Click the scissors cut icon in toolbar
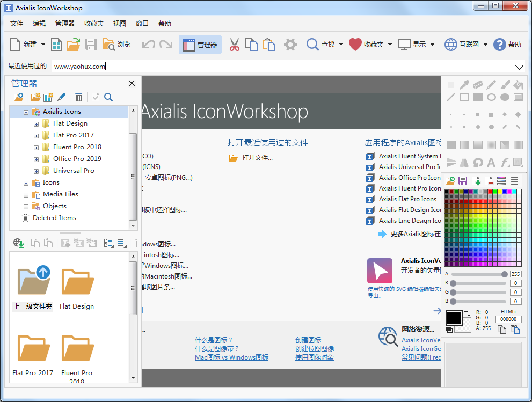This screenshot has height=402, width=532. point(234,45)
